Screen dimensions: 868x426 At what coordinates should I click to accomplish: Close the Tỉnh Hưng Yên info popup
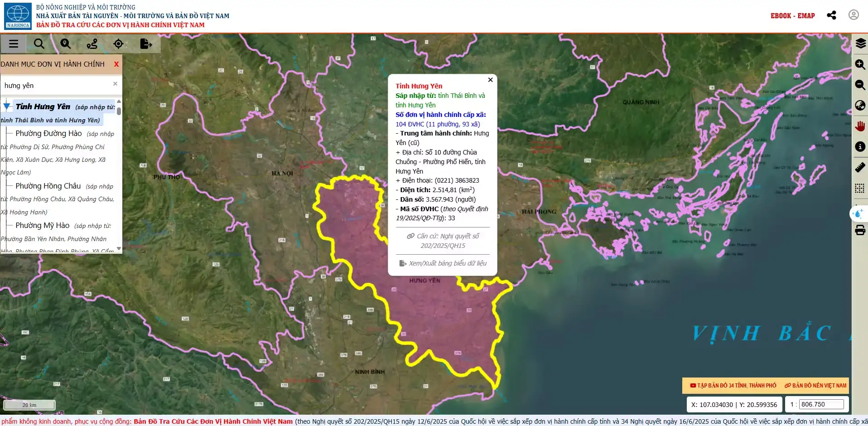point(490,80)
